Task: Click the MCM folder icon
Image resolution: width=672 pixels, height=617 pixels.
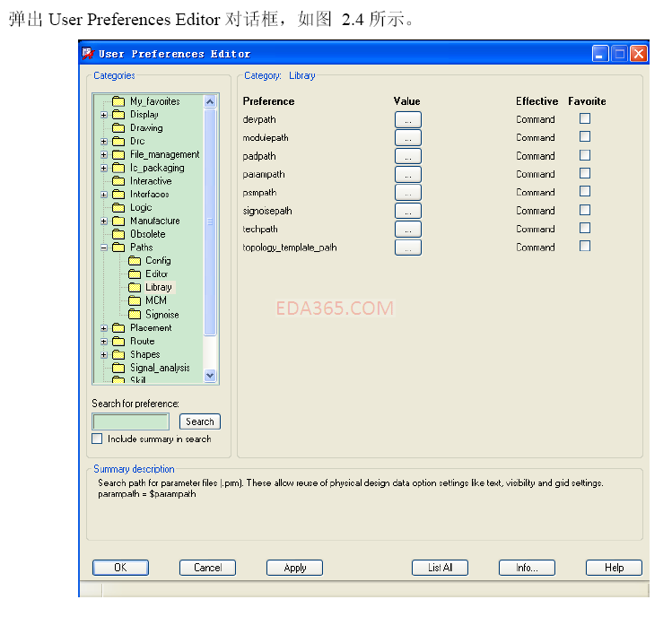Action: tap(135, 300)
